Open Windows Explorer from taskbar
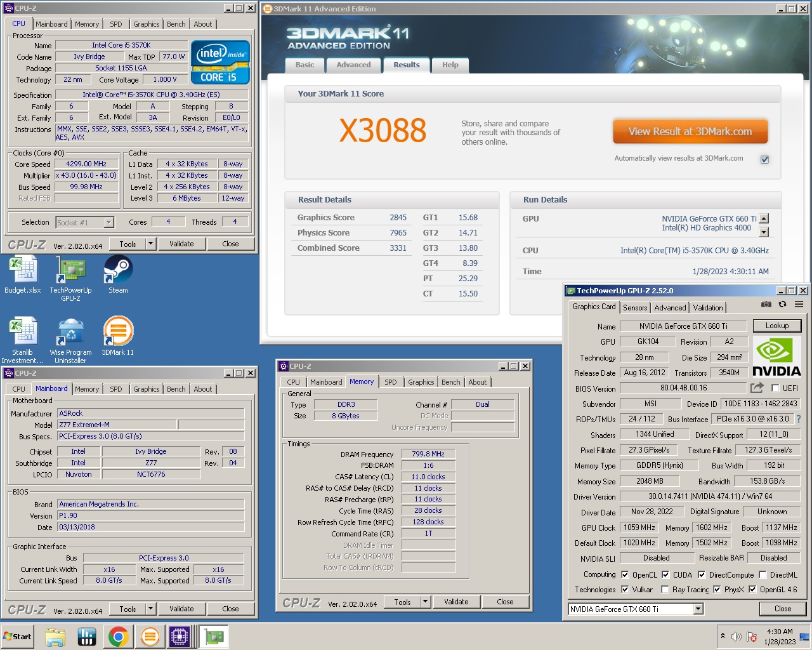 tap(55, 637)
